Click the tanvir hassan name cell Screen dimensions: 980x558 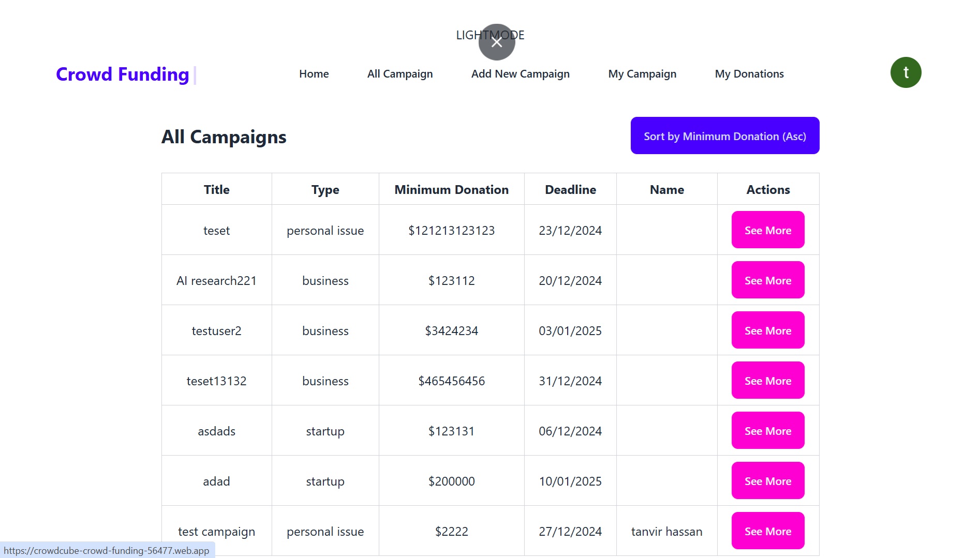[666, 532]
